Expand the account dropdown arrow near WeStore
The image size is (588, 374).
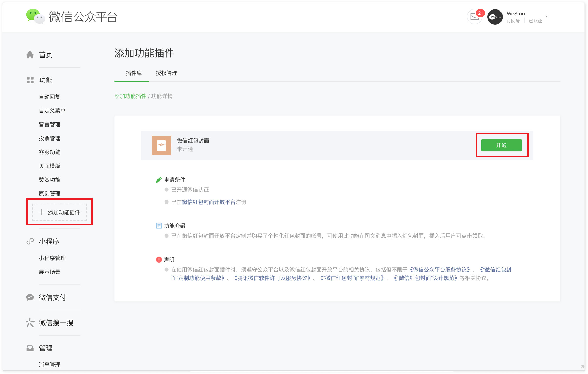pyautogui.click(x=546, y=16)
